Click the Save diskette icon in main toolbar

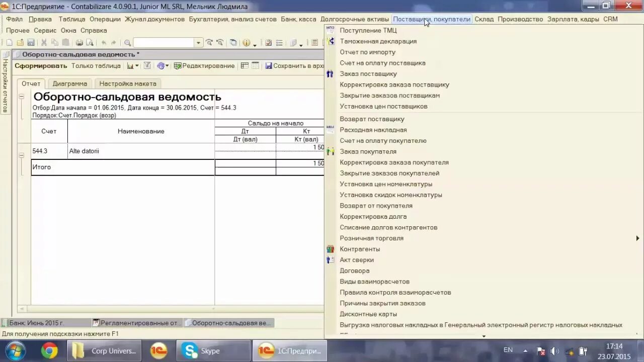pyautogui.click(x=31, y=43)
